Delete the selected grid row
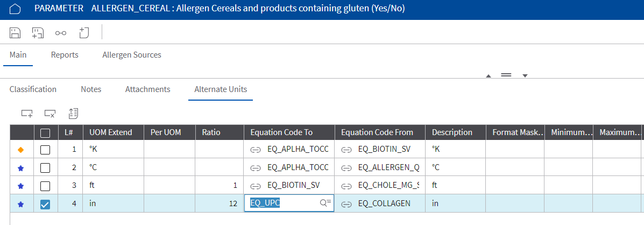This screenshot has width=644, height=225. coord(50,114)
